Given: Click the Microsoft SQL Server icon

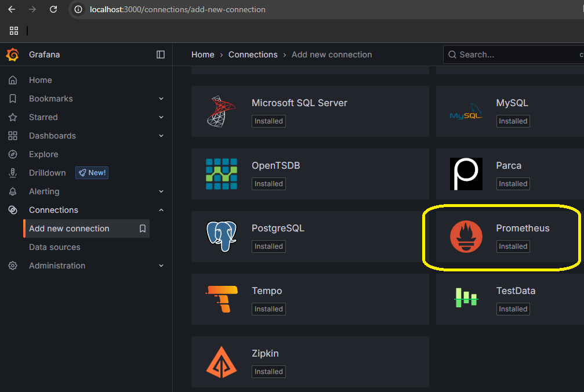Looking at the screenshot, I should click(x=222, y=111).
